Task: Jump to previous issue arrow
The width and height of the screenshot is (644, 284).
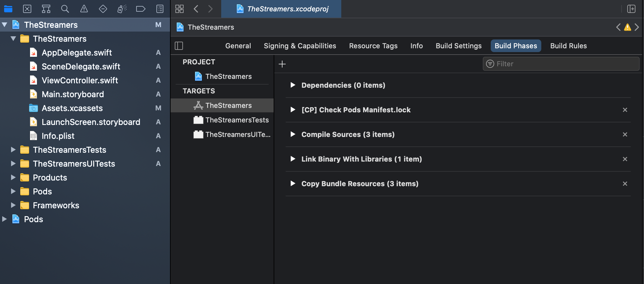Action: coord(618,27)
